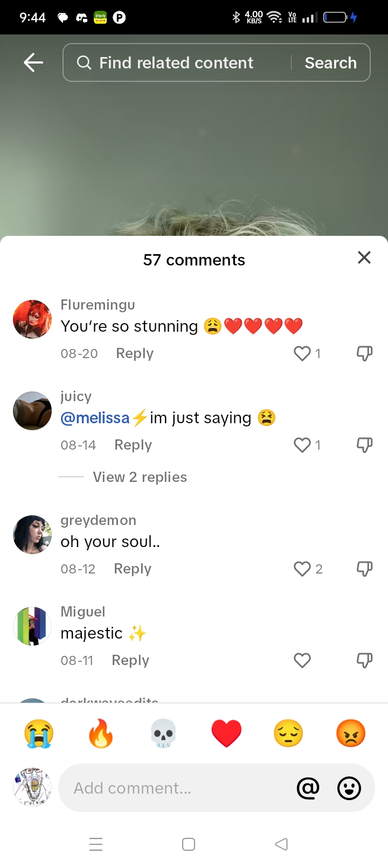Insert the skull emoji
The height and width of the screenshot is (868, 388).
[x=163, y=733]
